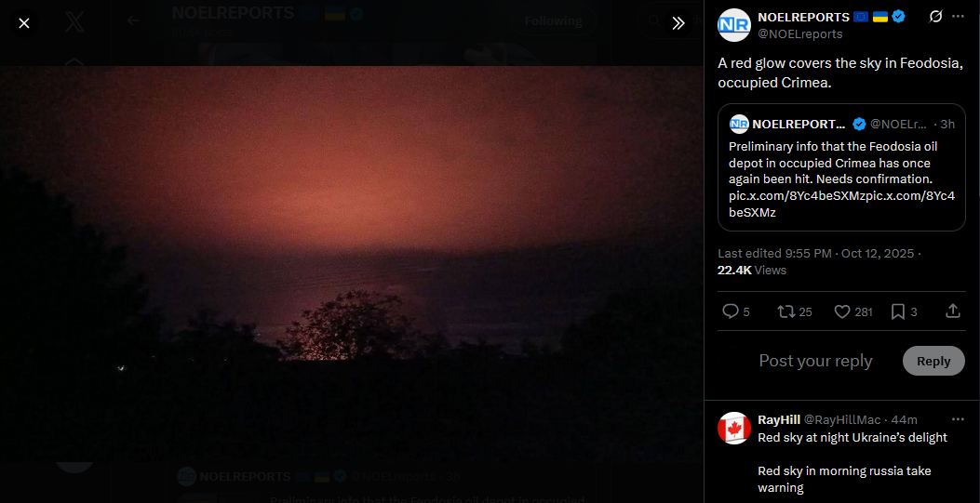Click the '3h' timestamp on the quoted tweet
This screenshot has height=503, width=980.
(947, 125)
